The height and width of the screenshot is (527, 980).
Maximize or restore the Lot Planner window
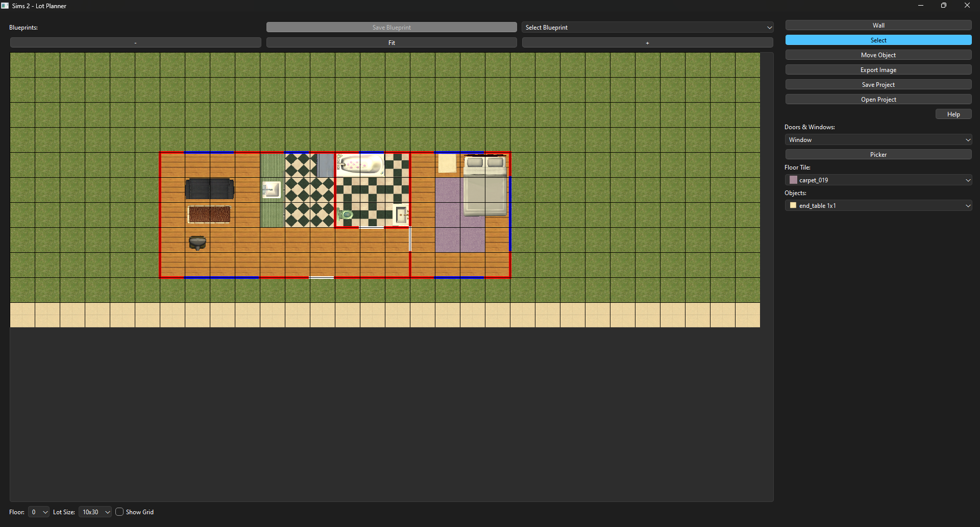point(943,6)
